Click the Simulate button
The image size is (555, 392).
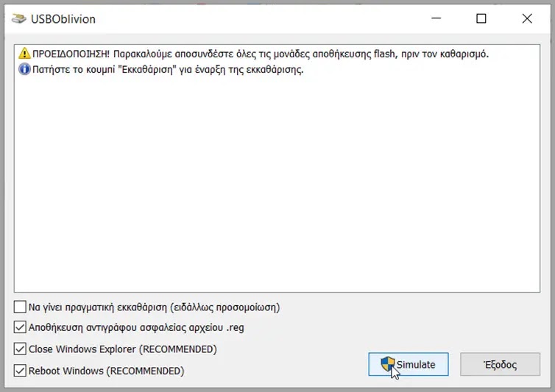click(408, 364)
